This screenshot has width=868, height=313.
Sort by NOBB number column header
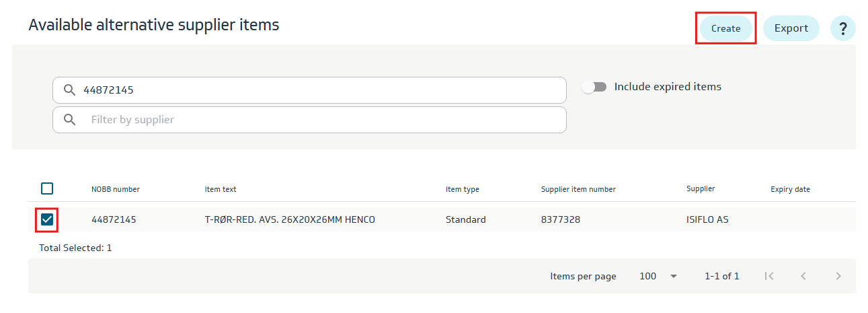pos(116,189)
